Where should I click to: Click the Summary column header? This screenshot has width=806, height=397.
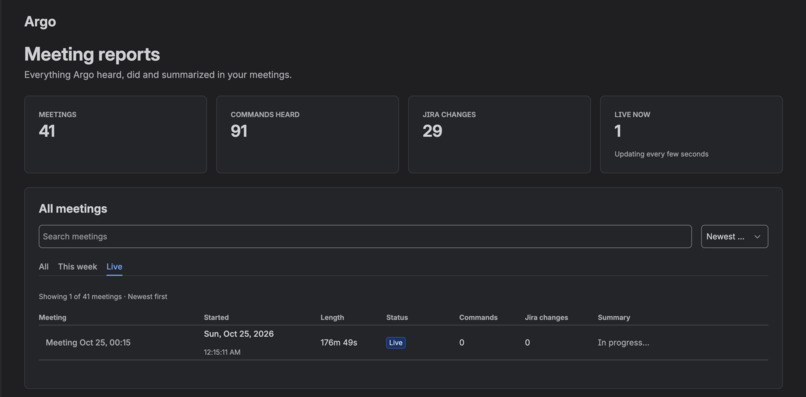(x=614, y=317)
